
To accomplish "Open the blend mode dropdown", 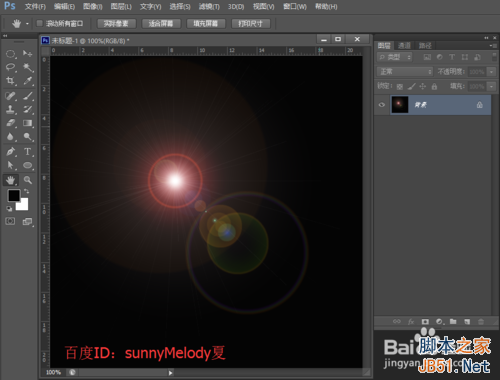I will [405, 71].
